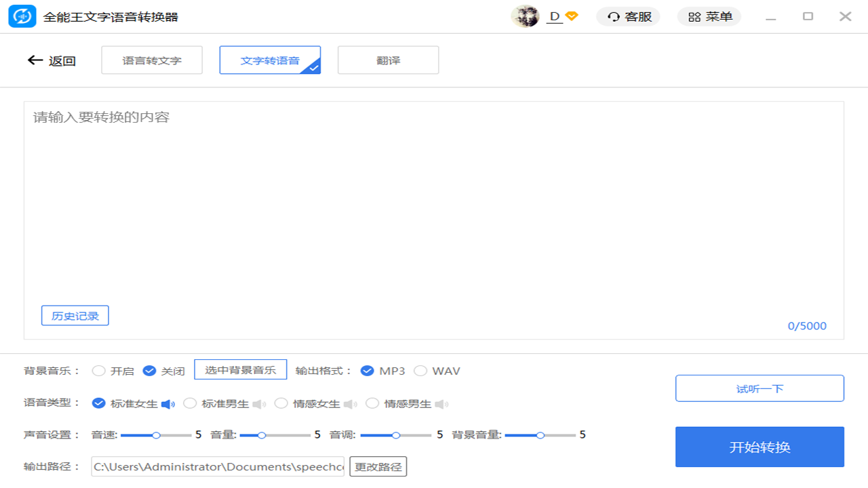Click the app logo icon
The height and width of the screenshot is (488, 868).
tap(22, 16)
